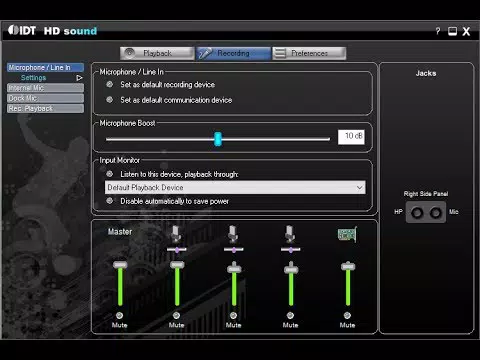Mute the Master channel
The height and width of the screenshot is (360, 480).
coord(119,315)
